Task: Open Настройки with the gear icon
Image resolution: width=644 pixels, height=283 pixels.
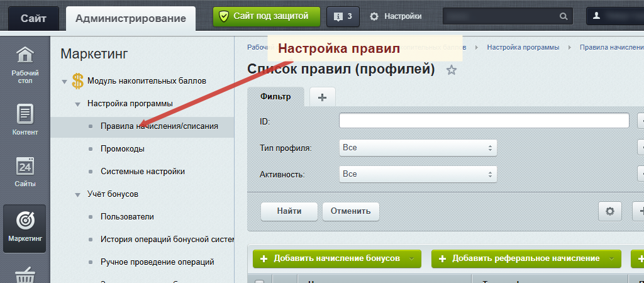Action: [x=396, y=16]
